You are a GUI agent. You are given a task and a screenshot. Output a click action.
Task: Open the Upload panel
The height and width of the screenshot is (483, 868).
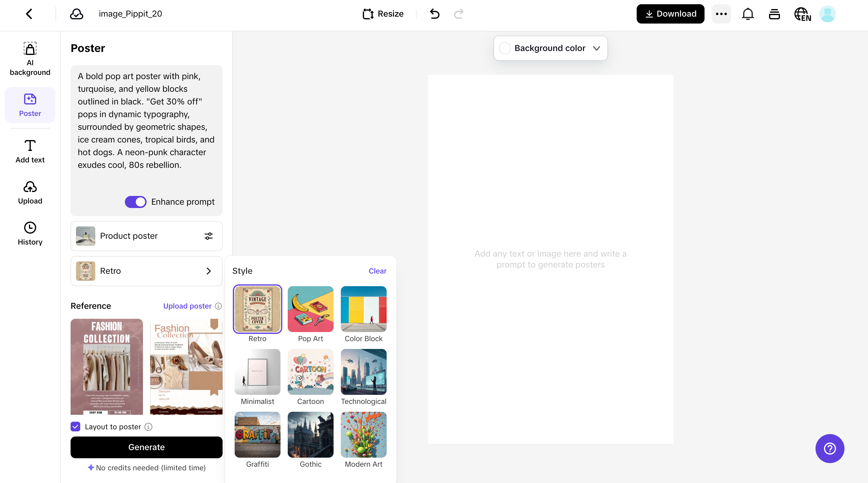pyautogui.click(x=30, y=192)
